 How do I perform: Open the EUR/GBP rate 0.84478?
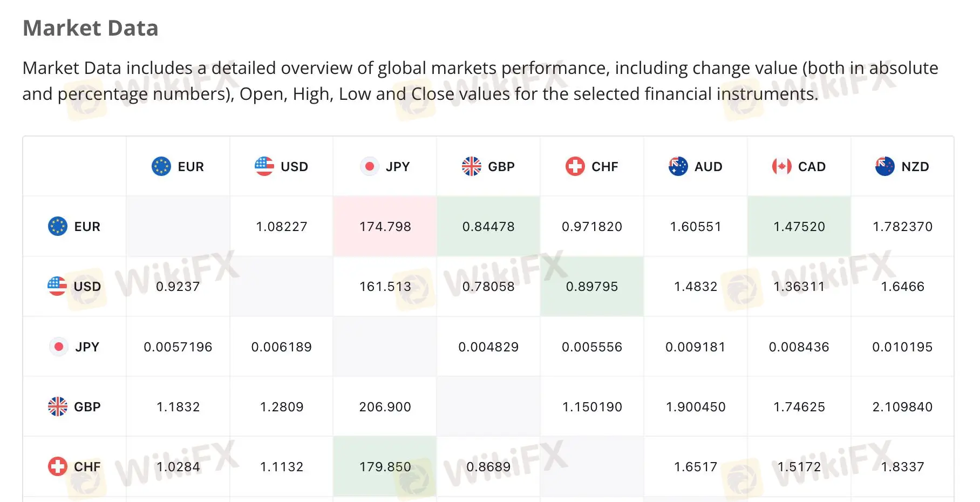coord(488,227)
